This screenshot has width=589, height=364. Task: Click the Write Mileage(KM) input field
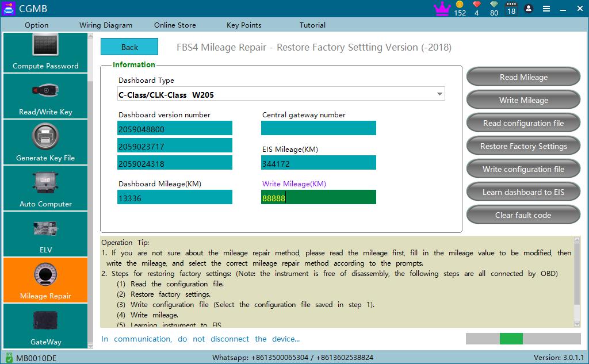(x=318, y=198)
